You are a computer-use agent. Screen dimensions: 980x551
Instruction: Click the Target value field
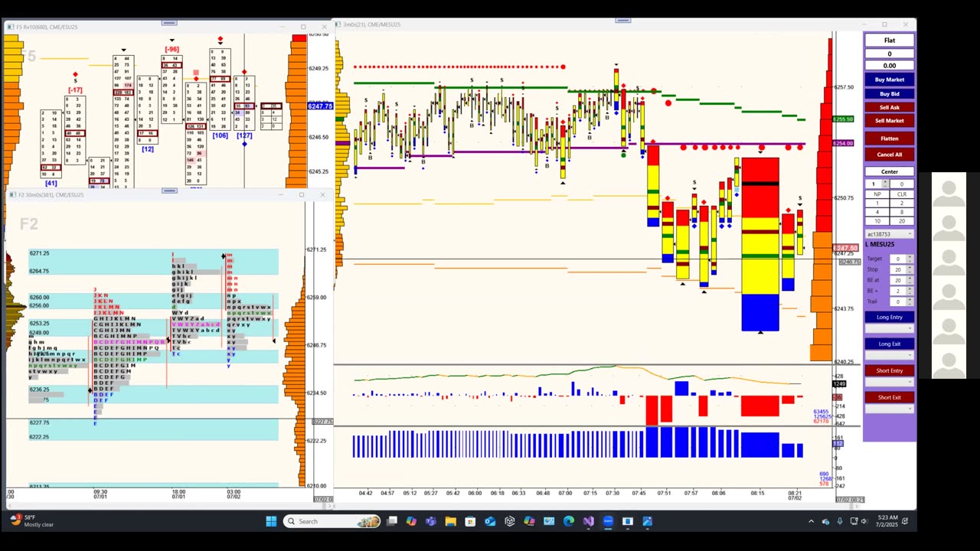(898, 259)
